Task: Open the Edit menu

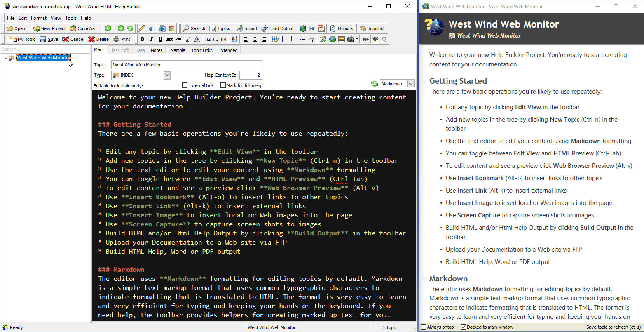Action: tap(23, 18)
